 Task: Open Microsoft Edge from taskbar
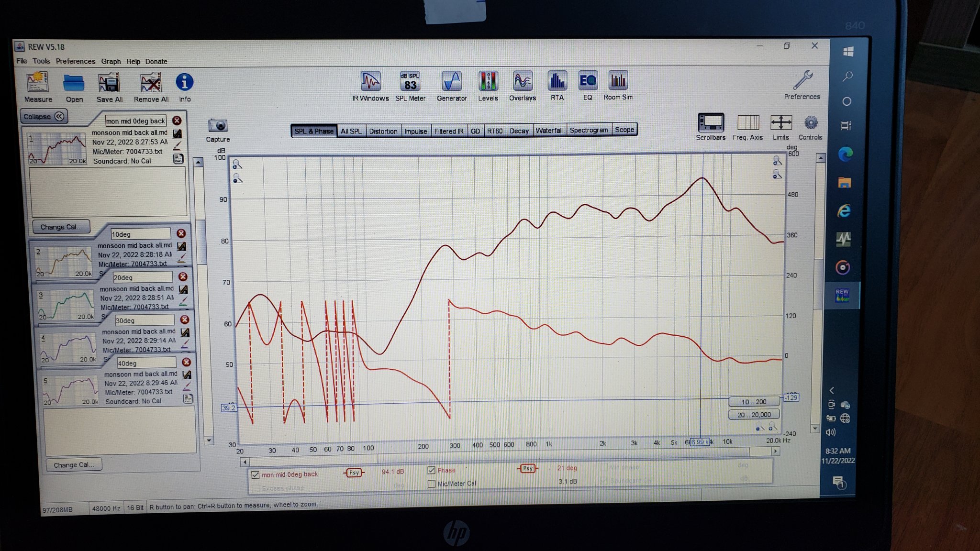[845, 154]
